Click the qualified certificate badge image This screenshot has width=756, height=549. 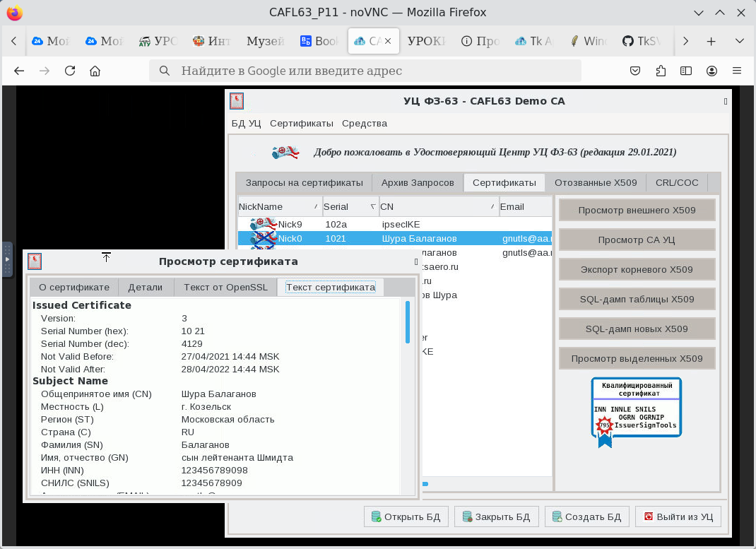point(637,413)
